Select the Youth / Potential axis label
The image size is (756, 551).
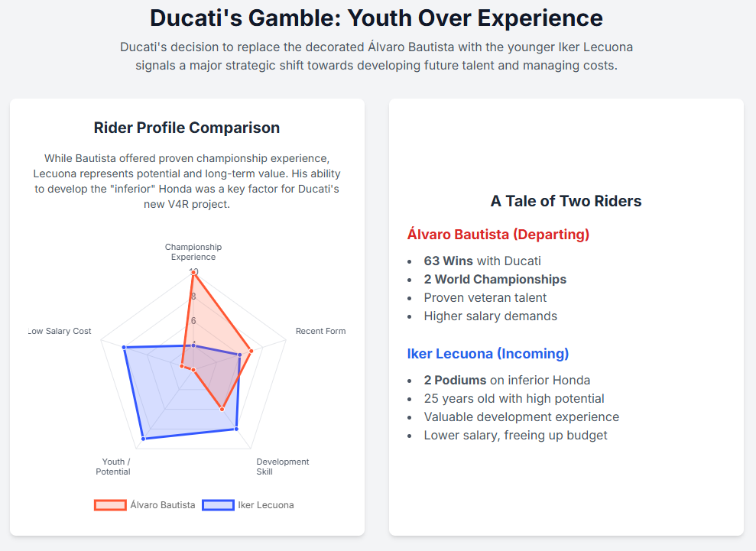tap(113, 466)
